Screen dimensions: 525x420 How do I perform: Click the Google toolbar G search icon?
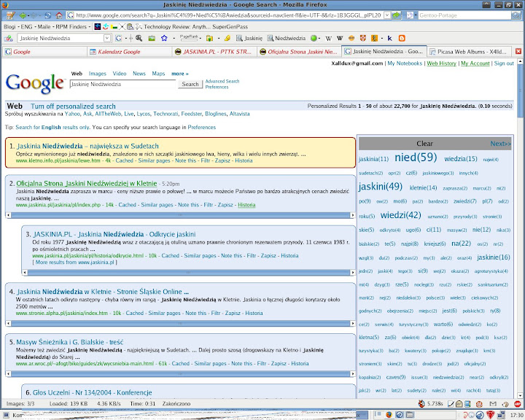click(118, 38)
